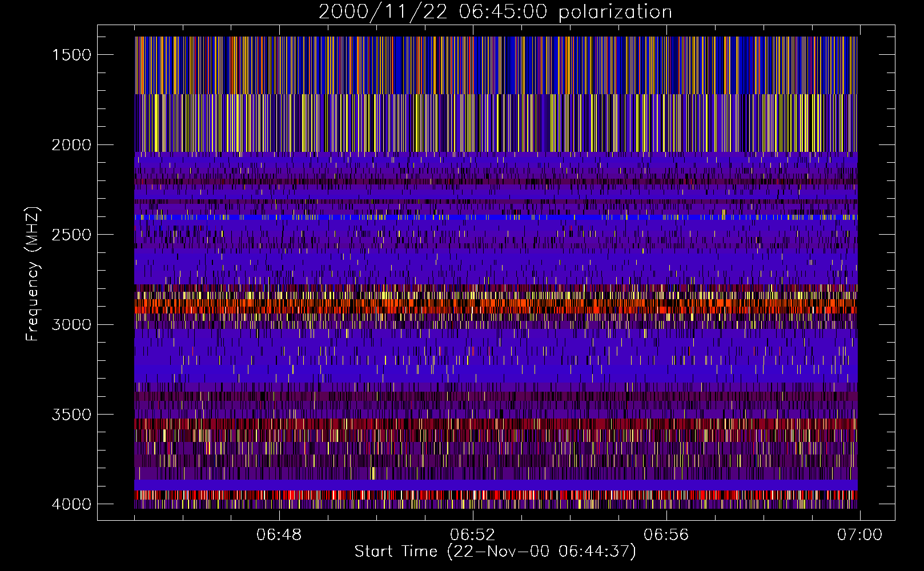Select the "Start Time (22-Nov-00 06:44:37)" label

point(495,552)
